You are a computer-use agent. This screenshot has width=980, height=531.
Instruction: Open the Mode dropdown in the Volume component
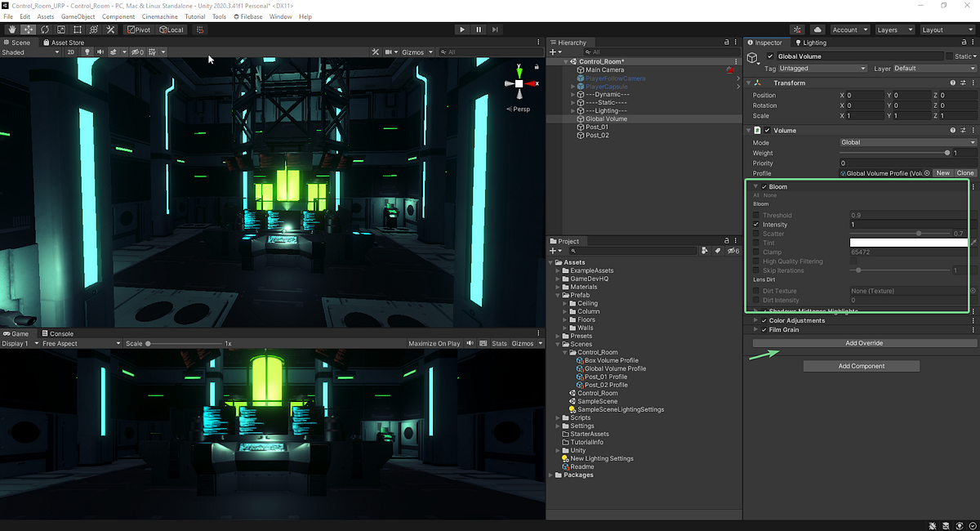906,142
